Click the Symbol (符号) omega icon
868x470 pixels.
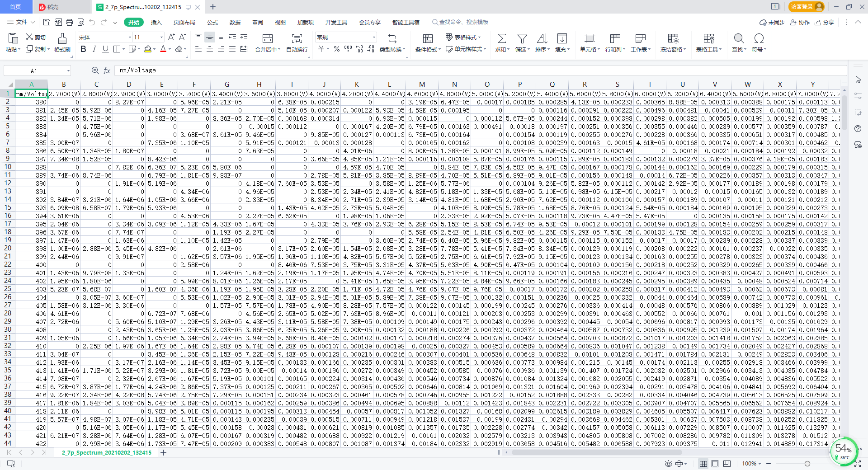click(x=759, y=38)
